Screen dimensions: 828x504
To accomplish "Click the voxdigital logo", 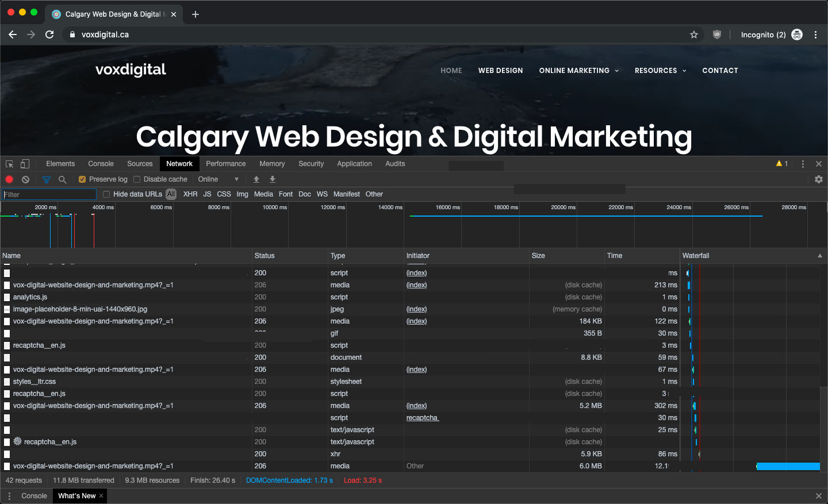I will coord(131,70).
